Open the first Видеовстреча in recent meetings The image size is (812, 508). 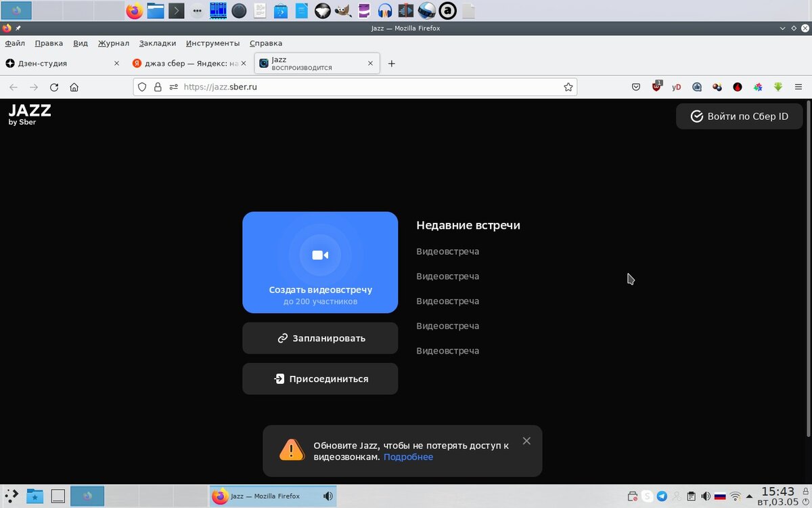click(447, 251)
